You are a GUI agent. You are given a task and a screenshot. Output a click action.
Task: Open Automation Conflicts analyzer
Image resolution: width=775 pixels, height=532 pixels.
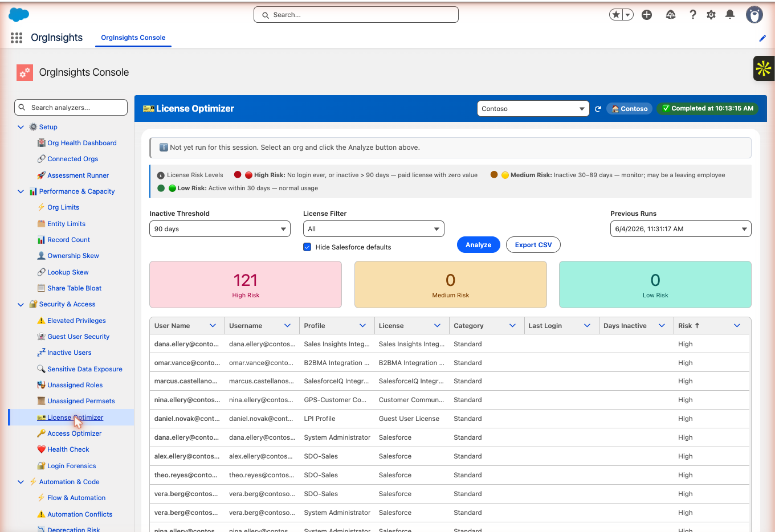click(80, 514)
